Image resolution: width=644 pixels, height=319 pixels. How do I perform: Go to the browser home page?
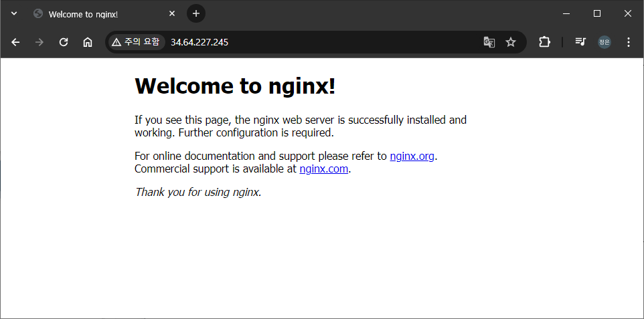[88, 42]
